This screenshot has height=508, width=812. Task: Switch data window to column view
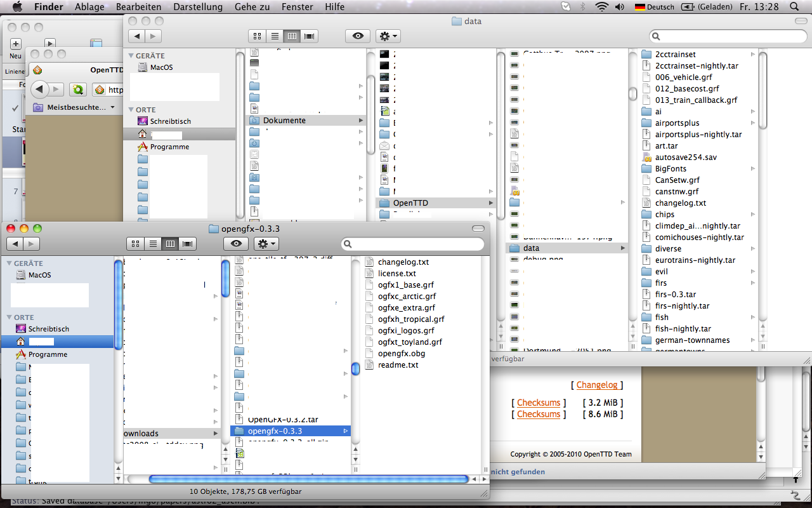click(x=292, y=36)
